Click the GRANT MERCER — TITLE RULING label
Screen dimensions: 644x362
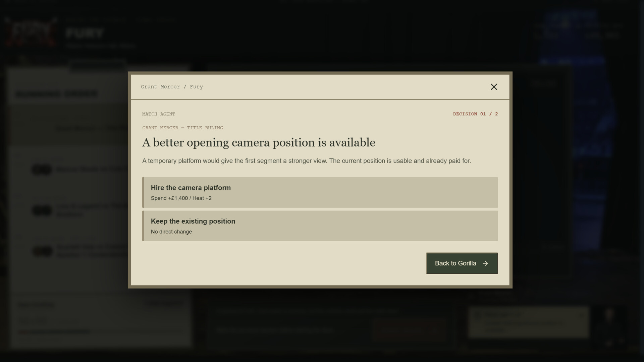click(182, 128)
